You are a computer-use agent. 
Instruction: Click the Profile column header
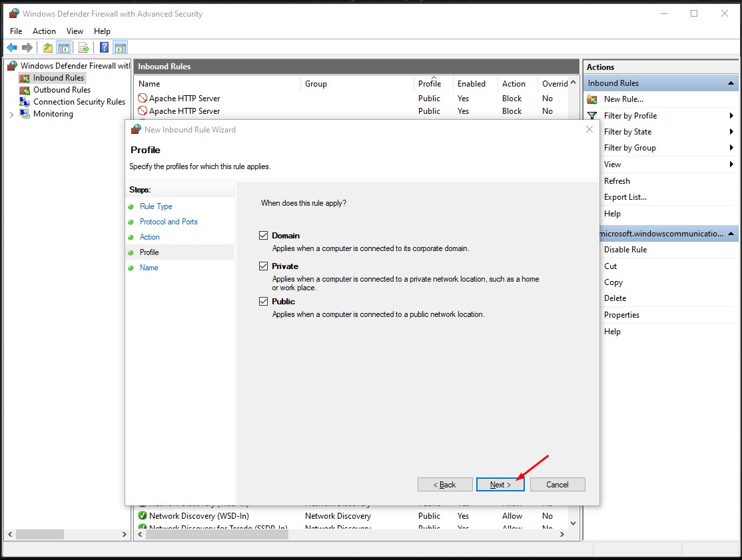tap(430, 83)
